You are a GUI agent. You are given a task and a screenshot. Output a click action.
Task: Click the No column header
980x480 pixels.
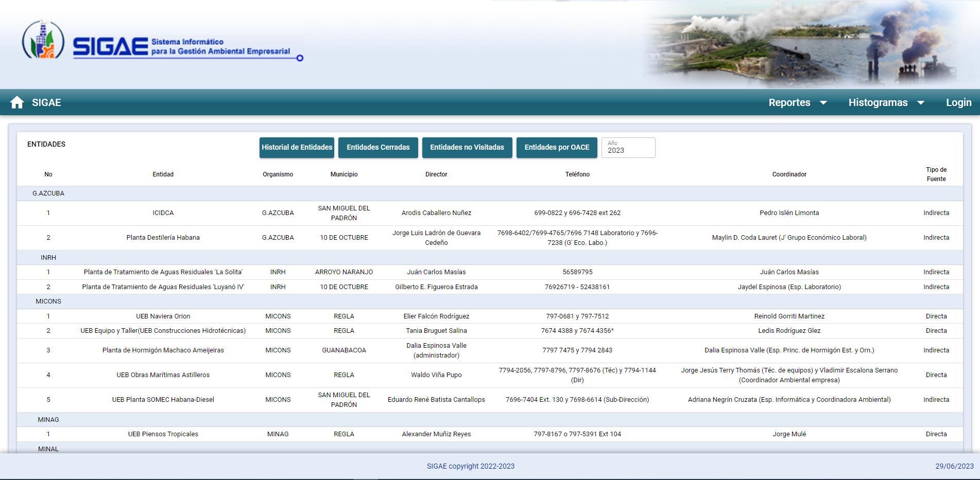coord(48,174)
